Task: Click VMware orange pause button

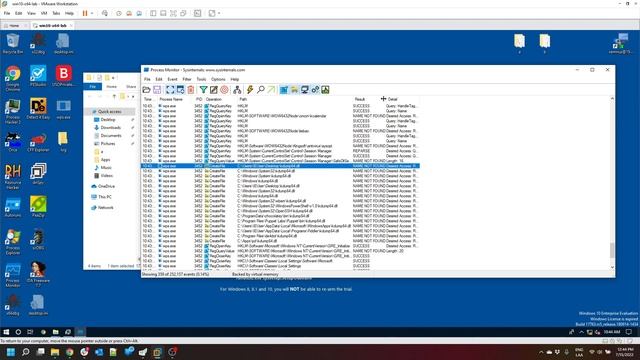Action: (85, 13)
